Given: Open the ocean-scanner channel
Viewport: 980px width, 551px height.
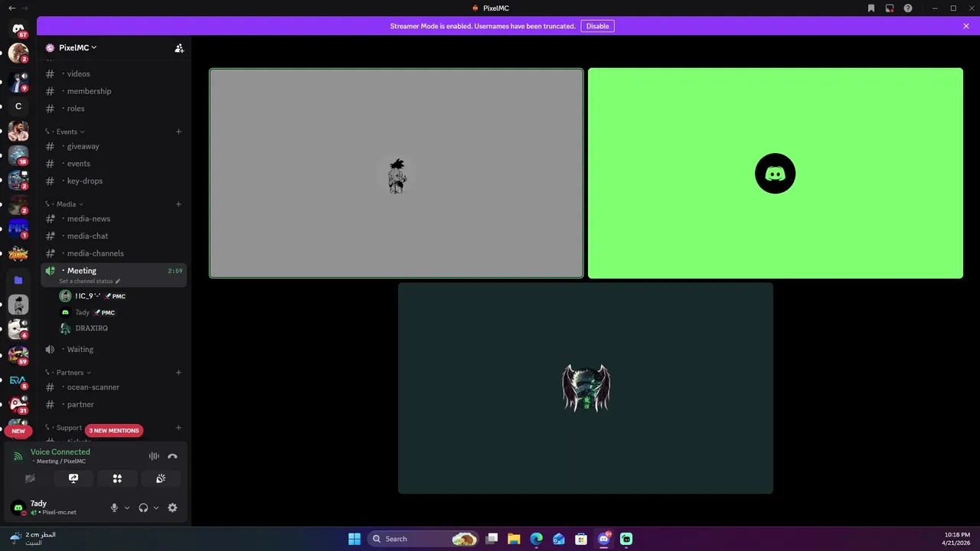Looking at the screenshot, I should pos(113,387).
